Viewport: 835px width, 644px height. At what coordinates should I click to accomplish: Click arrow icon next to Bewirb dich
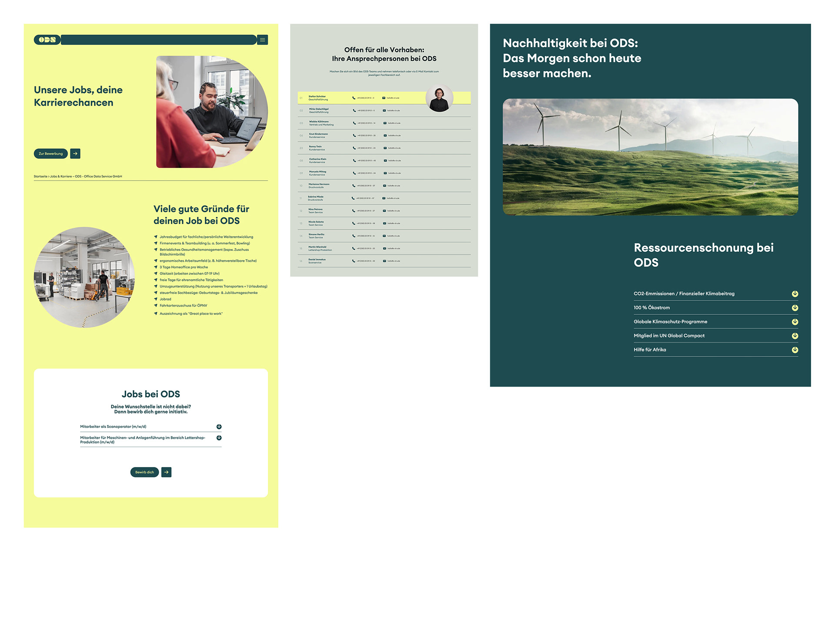tap(166, 472)
